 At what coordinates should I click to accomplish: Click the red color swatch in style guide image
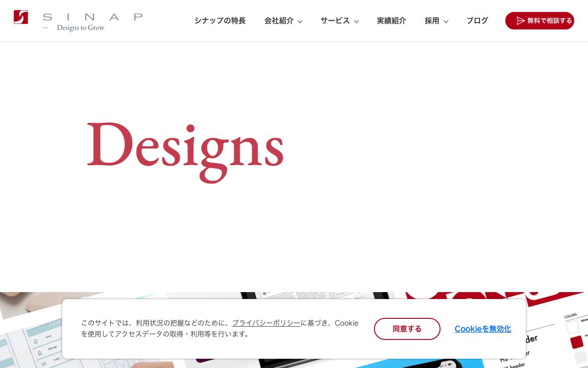pyautogui.click(x=577, y=342)
